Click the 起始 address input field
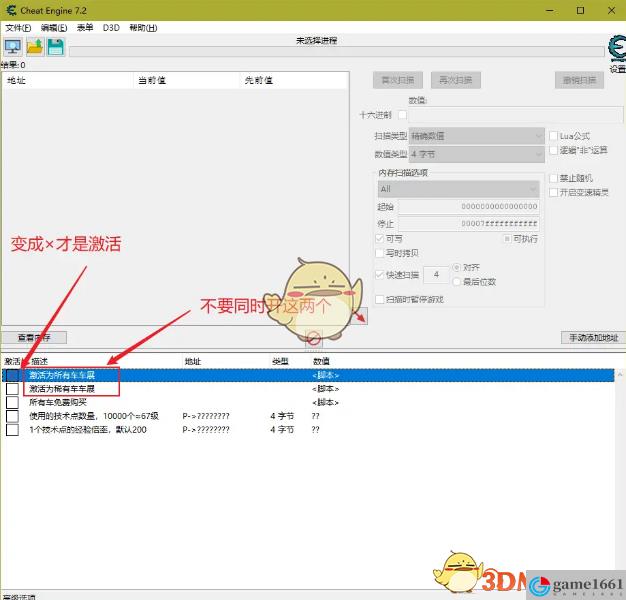This screenshot has width=626, height=600. [468, 206]
